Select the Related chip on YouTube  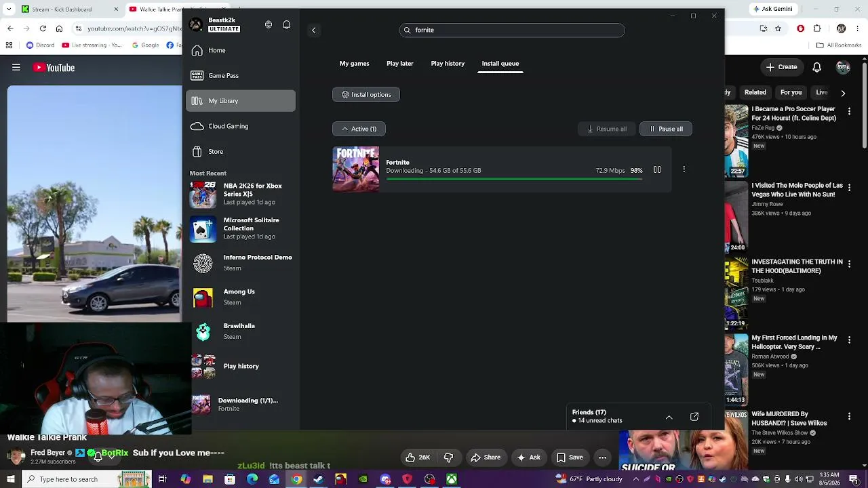pyautogui.click(x=755, y=92)
